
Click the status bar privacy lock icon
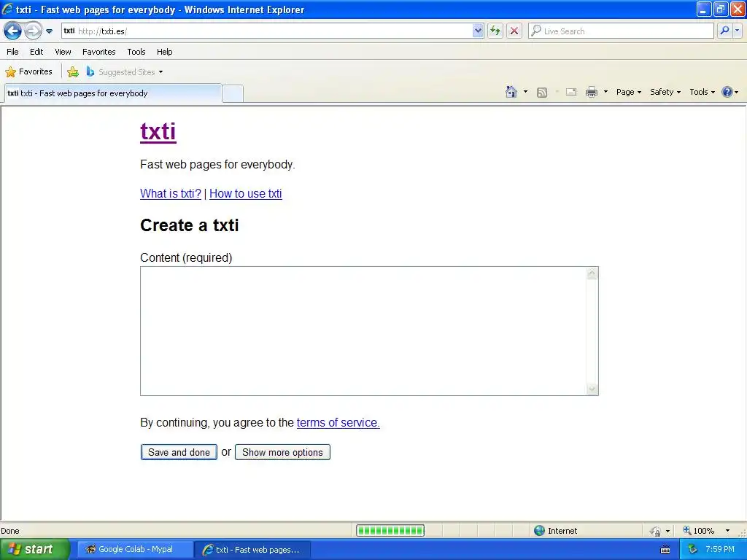[x=656, y=531]
